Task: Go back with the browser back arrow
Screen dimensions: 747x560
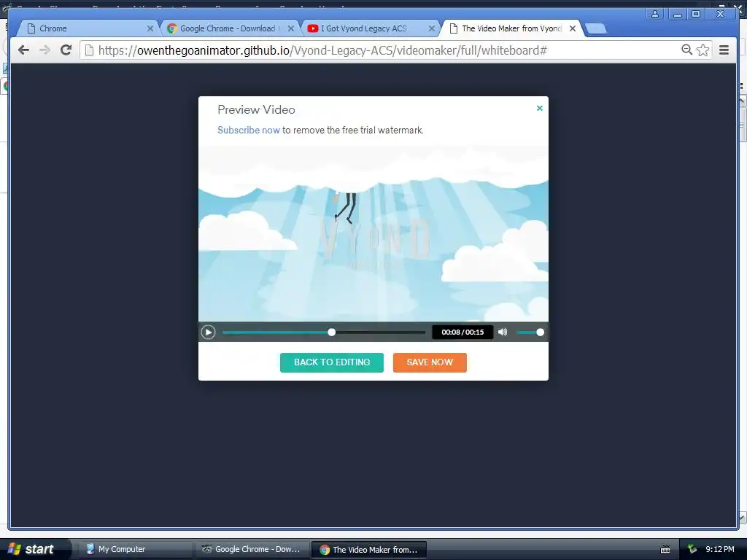Action: [23, 50]
